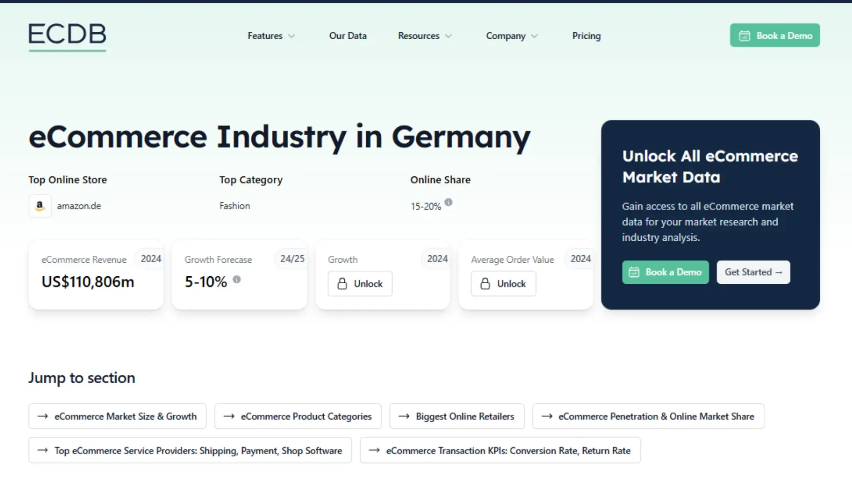Viewport: 852px width, 504px height.
Task: Open the Company navigation menu
Action: point(511,36)
